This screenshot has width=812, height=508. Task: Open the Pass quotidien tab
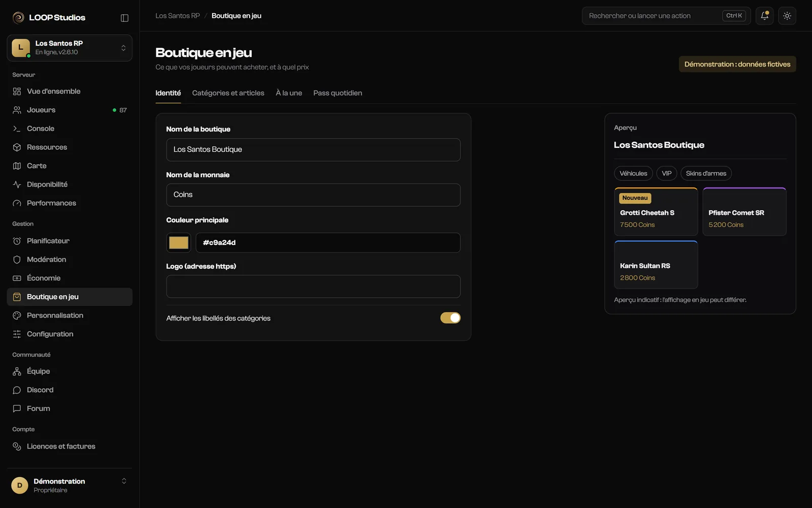click(337, 93)
